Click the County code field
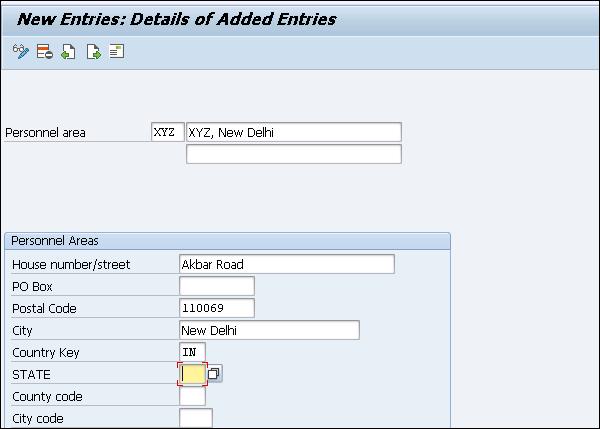 [192, 396]
